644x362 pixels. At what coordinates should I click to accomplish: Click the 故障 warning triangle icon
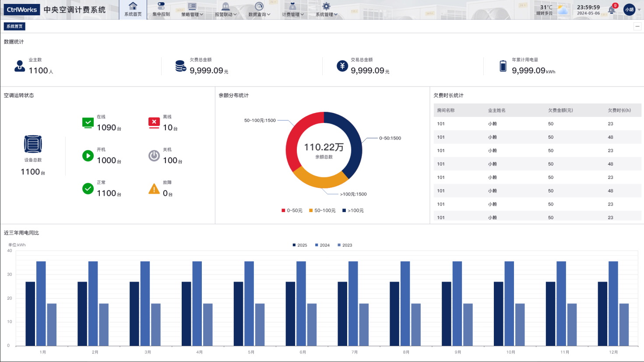coord(154,189)
